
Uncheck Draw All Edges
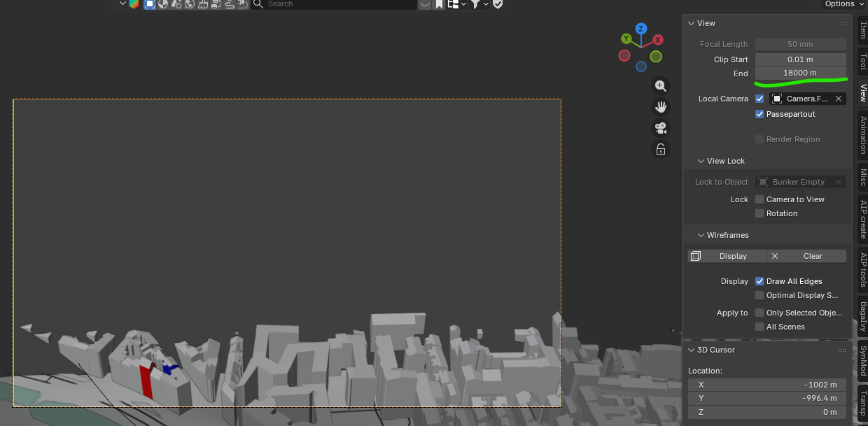(759, 281)
